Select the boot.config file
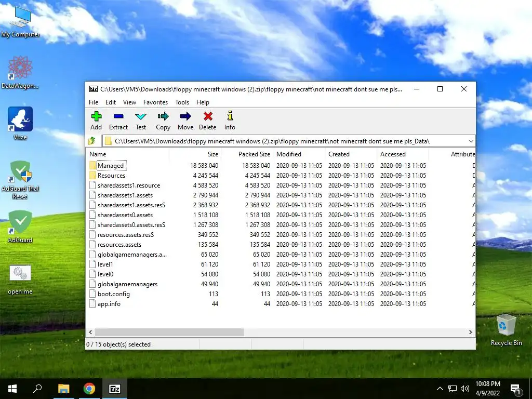 tap(113, 294)
